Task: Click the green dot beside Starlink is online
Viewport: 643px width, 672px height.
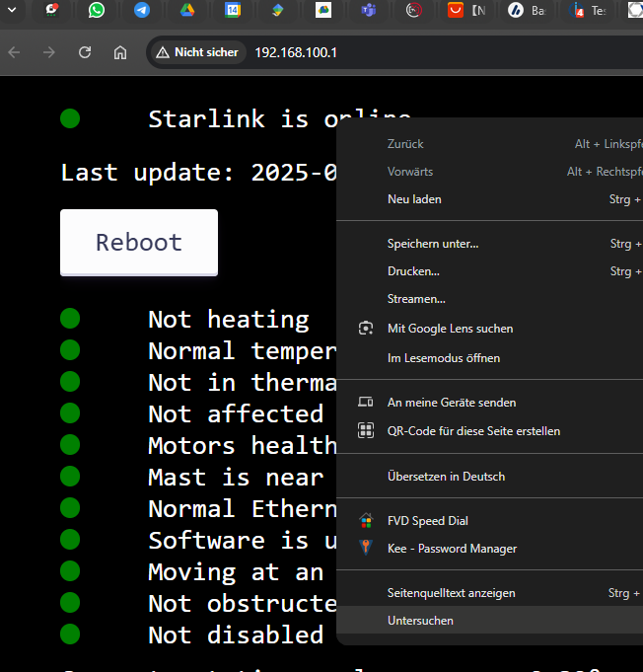Action: click(70, 118)
